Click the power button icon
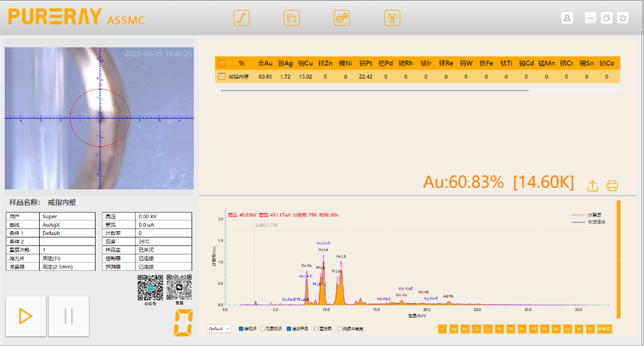 623,18
